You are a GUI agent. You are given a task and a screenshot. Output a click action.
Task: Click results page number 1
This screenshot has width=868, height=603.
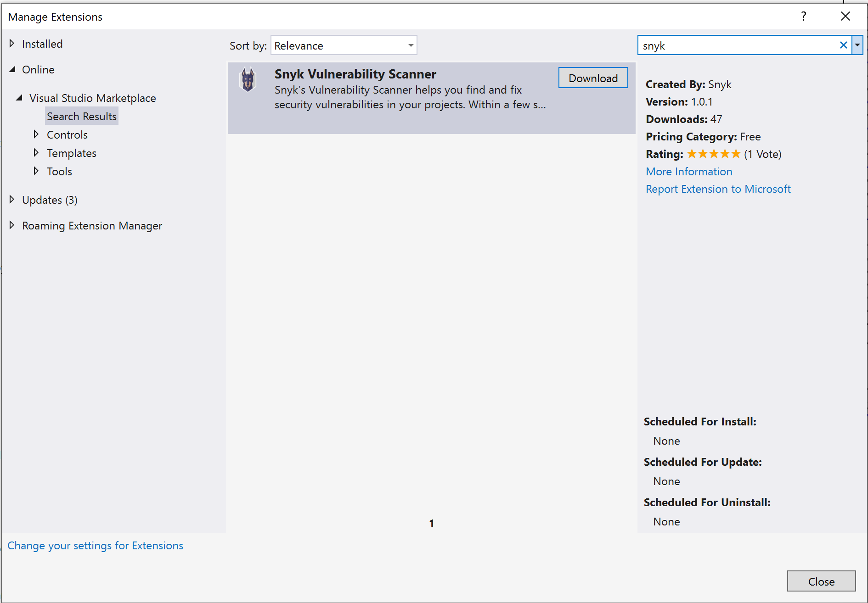tap(431, 524)
